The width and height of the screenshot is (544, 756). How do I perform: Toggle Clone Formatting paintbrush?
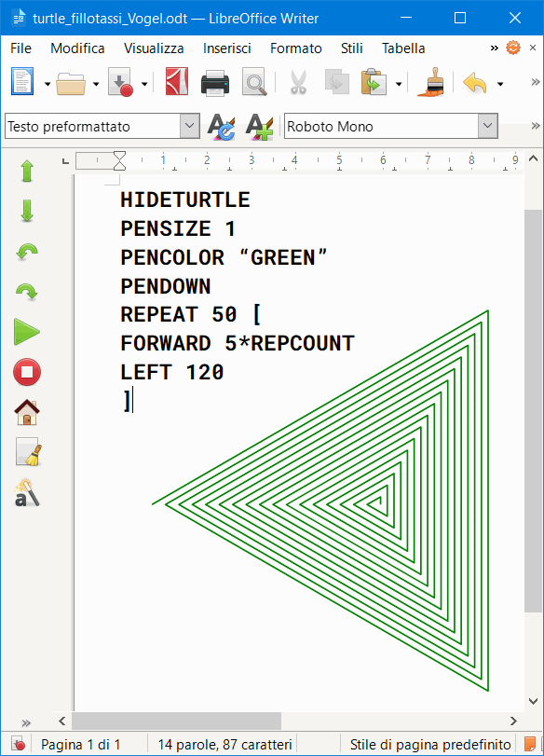point(431,82)
